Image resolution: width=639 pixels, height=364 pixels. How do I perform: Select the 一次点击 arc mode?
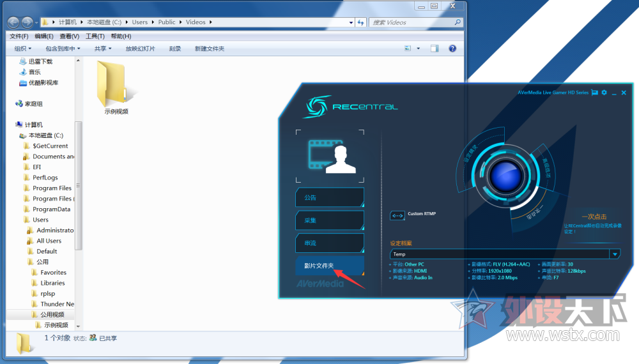[x=534, y=212]
